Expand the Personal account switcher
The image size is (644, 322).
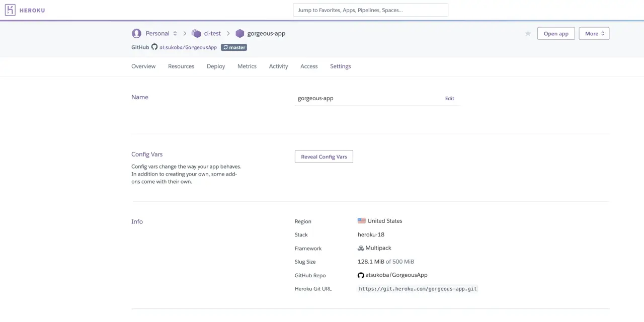pos(161,34)
